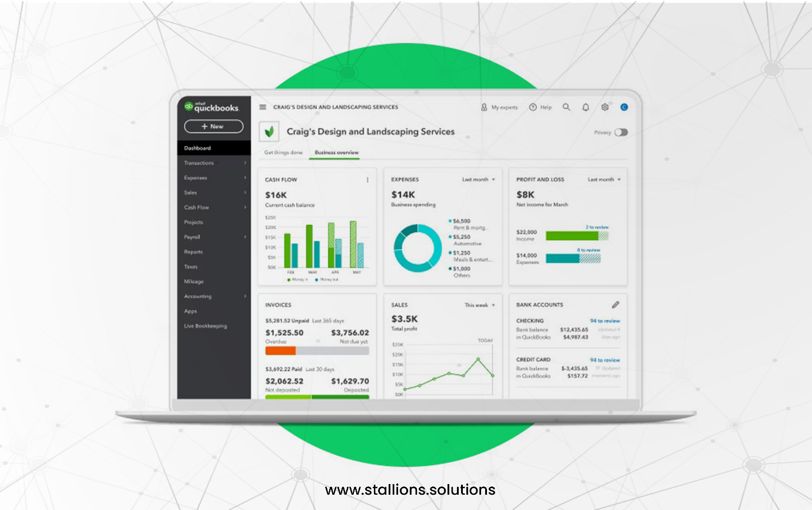This screenshot has height=510, width=812.
Task: Open the hamburger menu next to company name
Action: [x=262, y=107]
